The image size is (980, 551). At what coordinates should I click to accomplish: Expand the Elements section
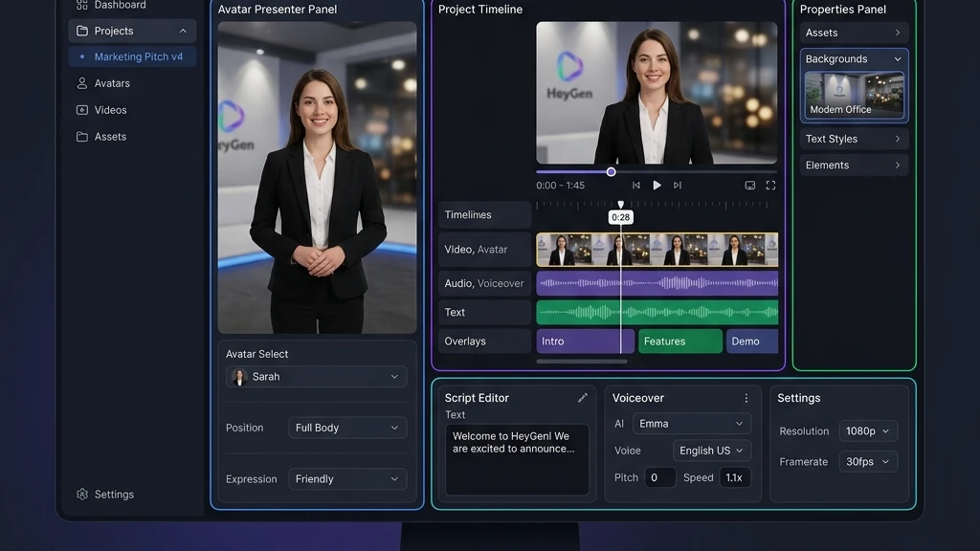854,165
